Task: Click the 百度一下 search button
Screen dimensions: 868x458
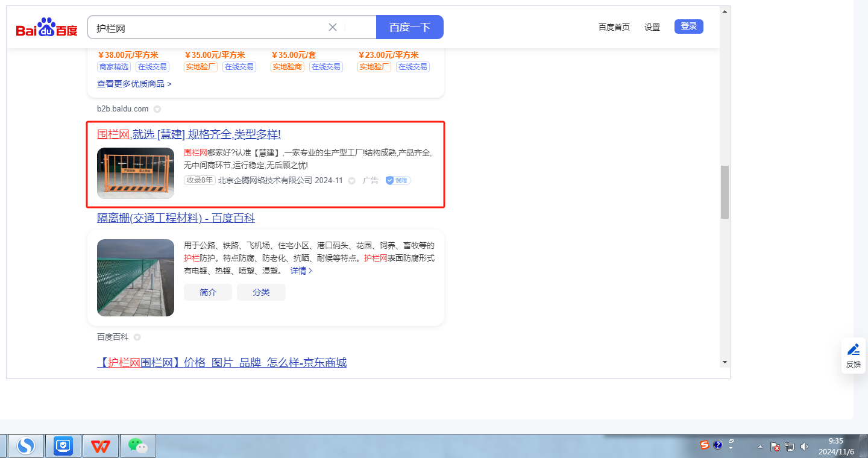Action: (410, 27)
